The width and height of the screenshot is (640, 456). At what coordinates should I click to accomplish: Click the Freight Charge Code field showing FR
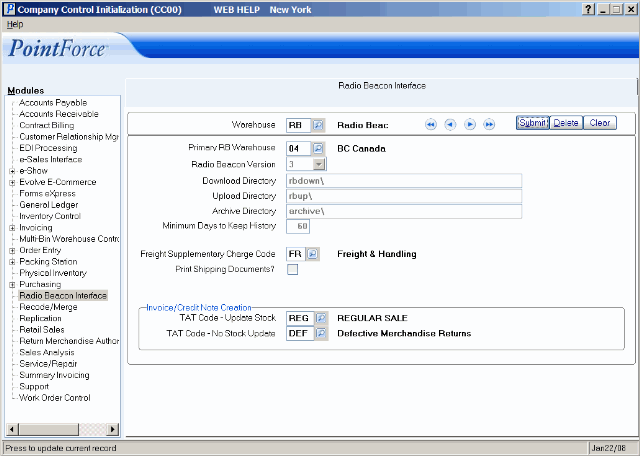[x=296, y=254]
